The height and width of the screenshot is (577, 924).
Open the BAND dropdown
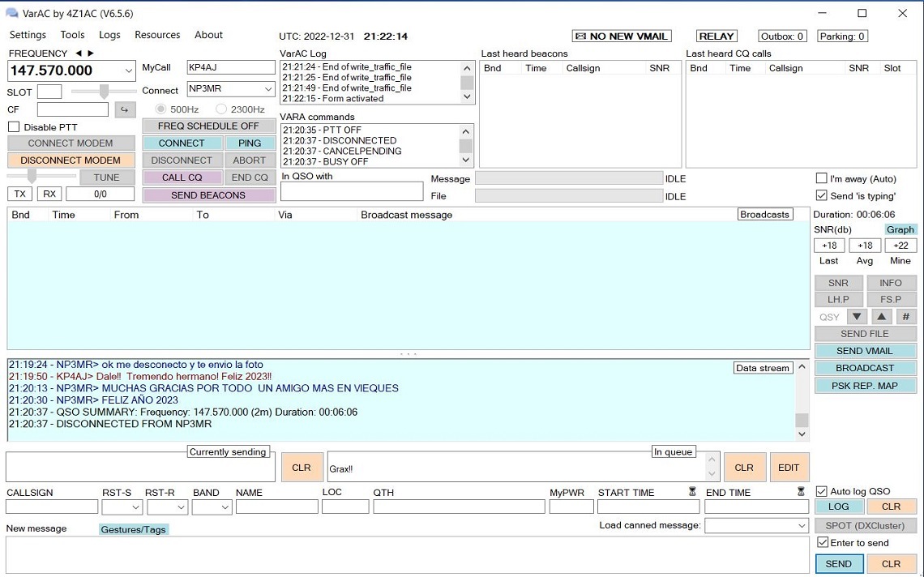[x=225, y=506]
